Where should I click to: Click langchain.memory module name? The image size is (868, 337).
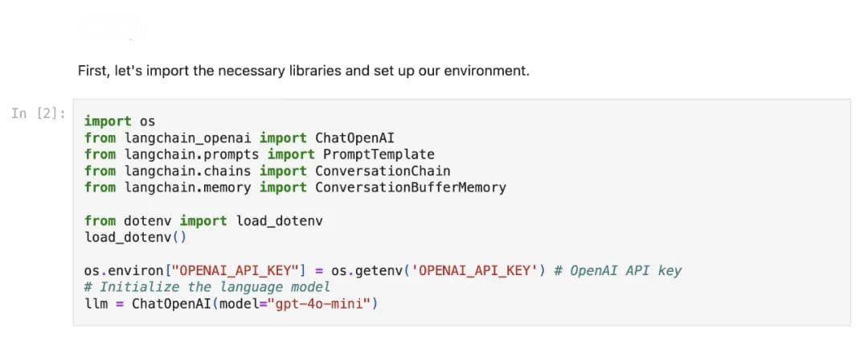click(187, 188)
